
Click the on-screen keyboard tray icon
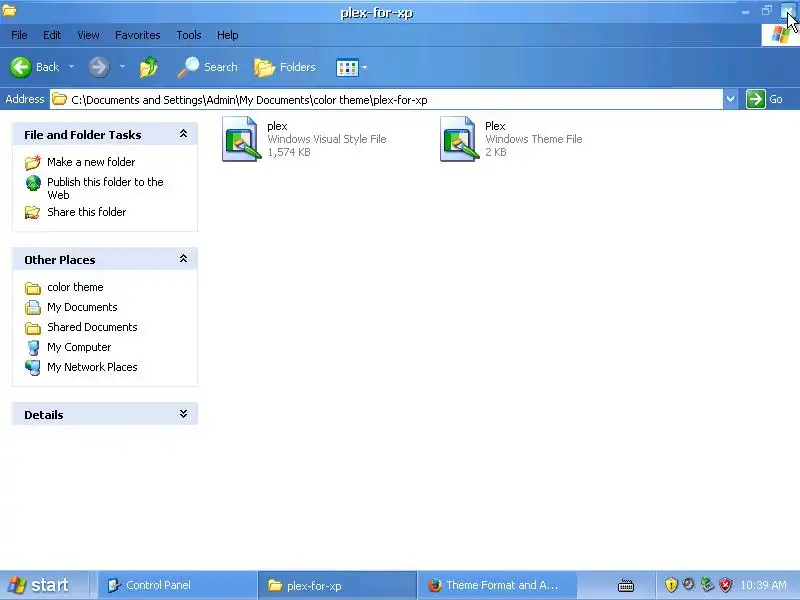click(x=626, y=586)
